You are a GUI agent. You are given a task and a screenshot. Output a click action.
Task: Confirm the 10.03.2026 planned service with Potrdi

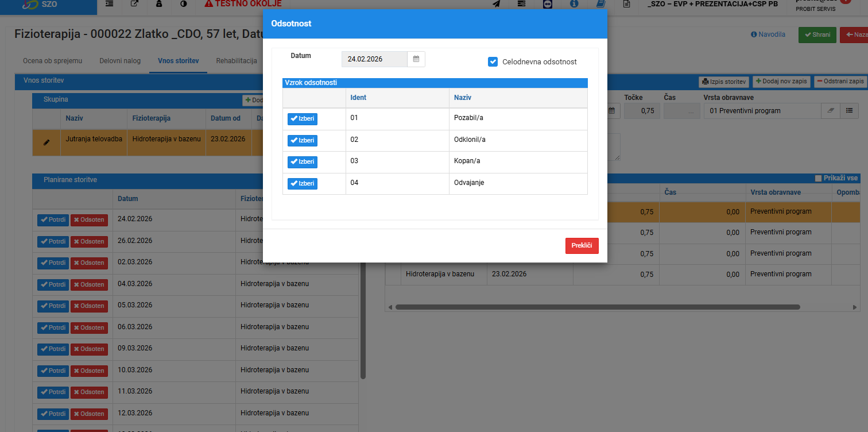point(53,371)
